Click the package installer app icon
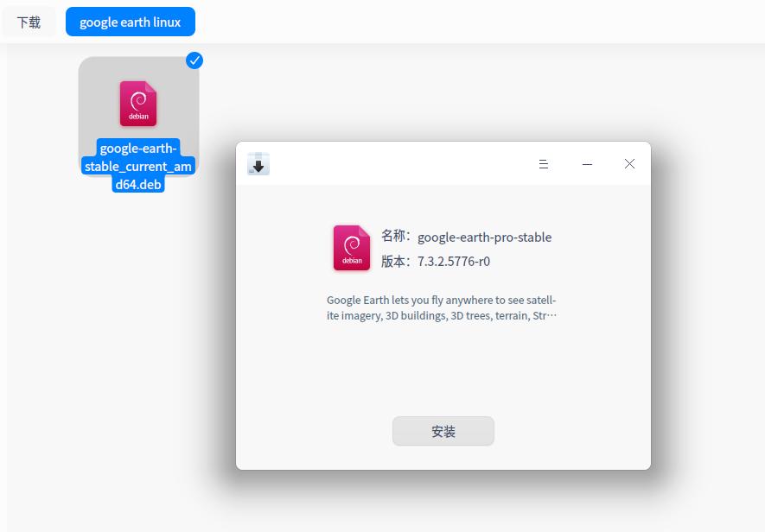765x532 pixels. click(x=258, y=164)
